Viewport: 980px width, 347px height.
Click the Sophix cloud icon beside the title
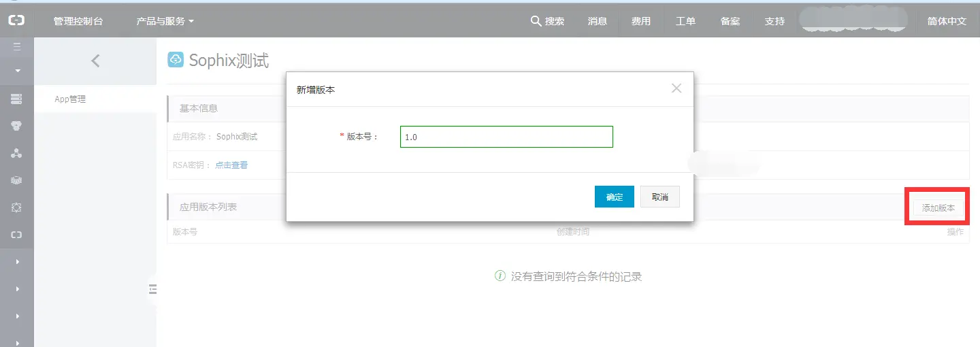point(176,60)
